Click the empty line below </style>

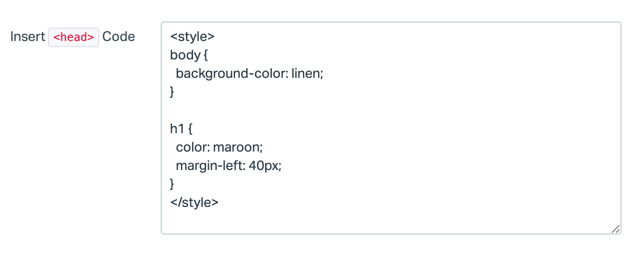click(x=256, y=220)
